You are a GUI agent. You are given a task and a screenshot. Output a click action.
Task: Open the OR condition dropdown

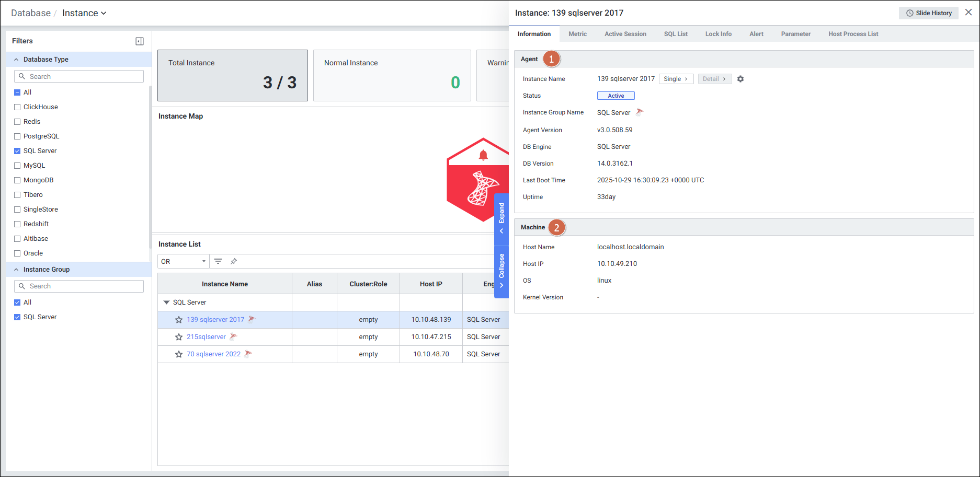click(x=183, y=261)
